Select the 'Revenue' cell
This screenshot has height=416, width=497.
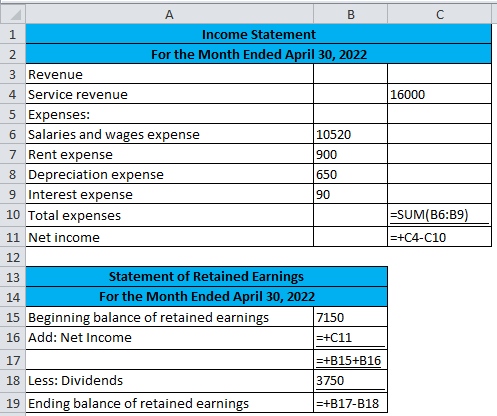pos(170,74)
